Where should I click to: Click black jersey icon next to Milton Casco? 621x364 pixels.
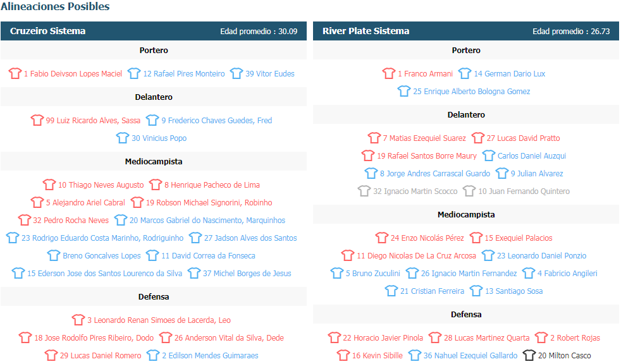[x=529, y=355]
